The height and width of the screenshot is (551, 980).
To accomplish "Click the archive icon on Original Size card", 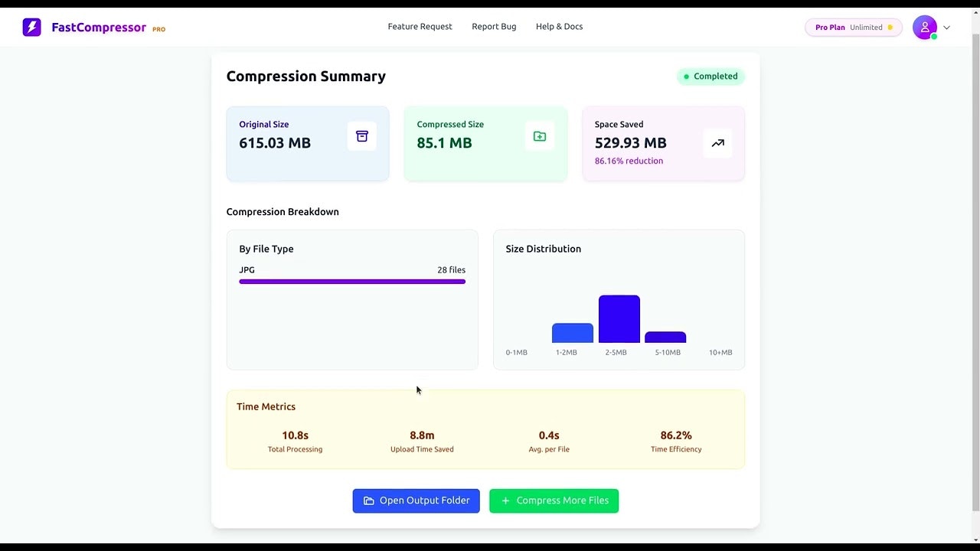I will pos(361,135).
